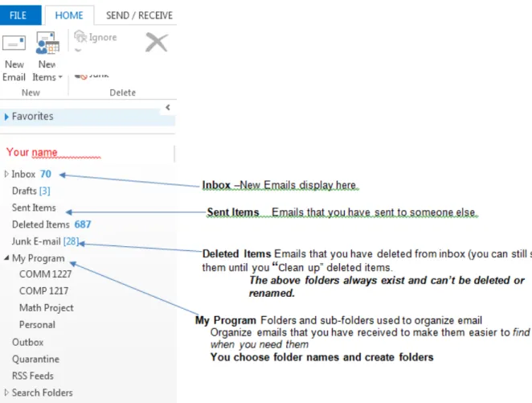Open the Outbox folder
Viewport: 532px width, 403px height.
(x=28, y=342)
